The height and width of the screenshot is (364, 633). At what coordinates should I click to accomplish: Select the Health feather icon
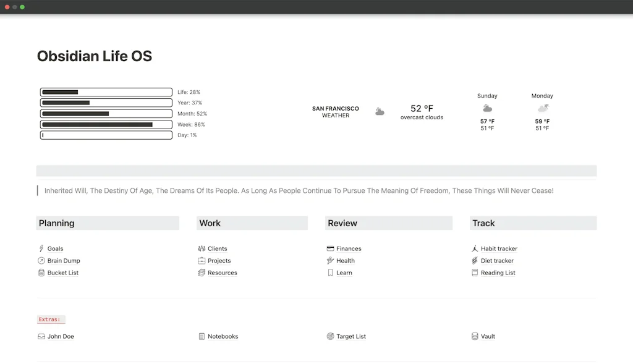coord(330,260)
